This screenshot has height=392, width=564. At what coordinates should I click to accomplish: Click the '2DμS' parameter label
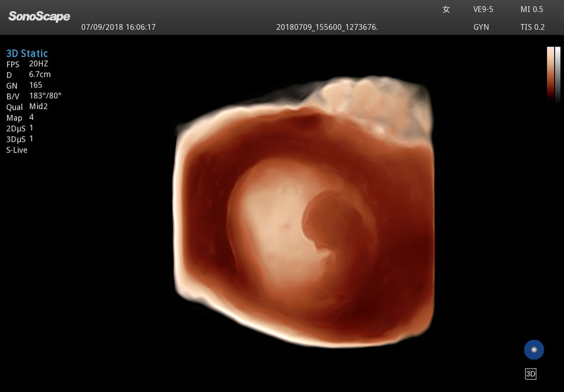coord(16,129)
